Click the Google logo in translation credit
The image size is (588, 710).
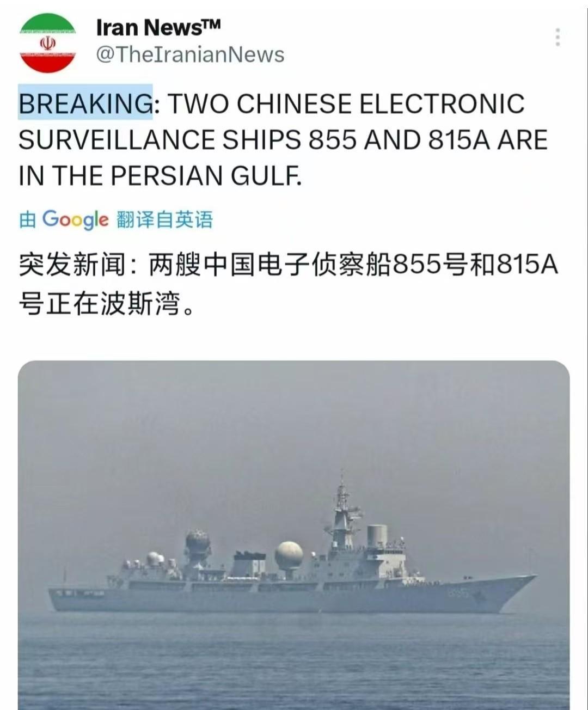tap(76, 219)
